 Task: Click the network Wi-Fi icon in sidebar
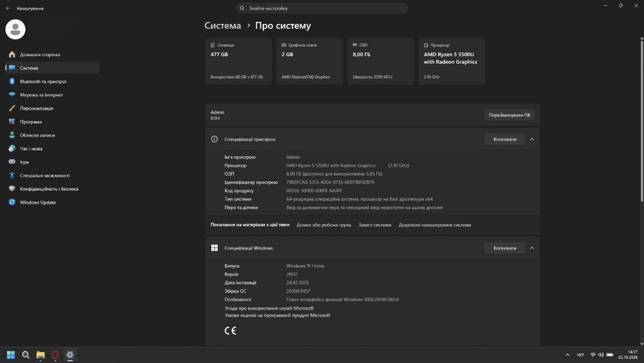click(12, 95)
